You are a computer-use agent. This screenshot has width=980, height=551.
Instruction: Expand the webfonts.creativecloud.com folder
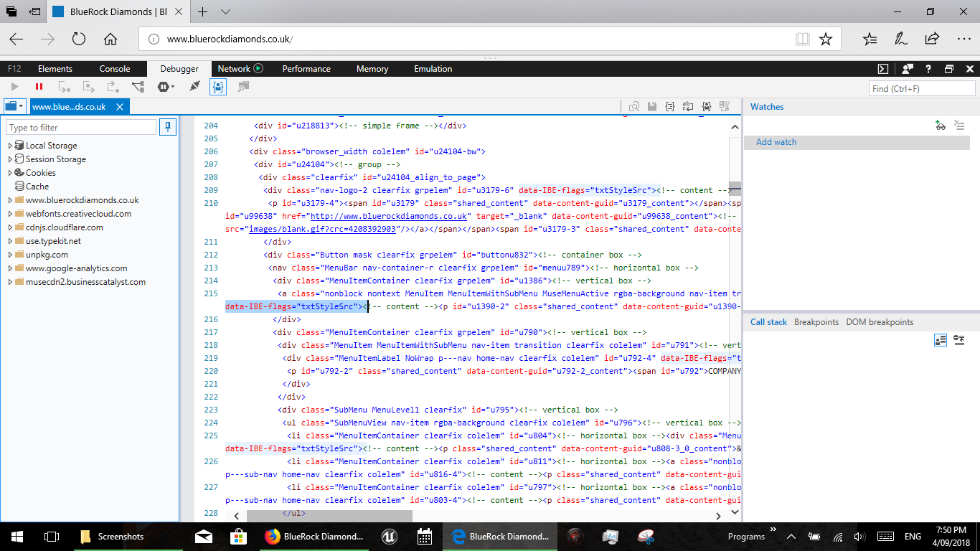tap(10, 214)
